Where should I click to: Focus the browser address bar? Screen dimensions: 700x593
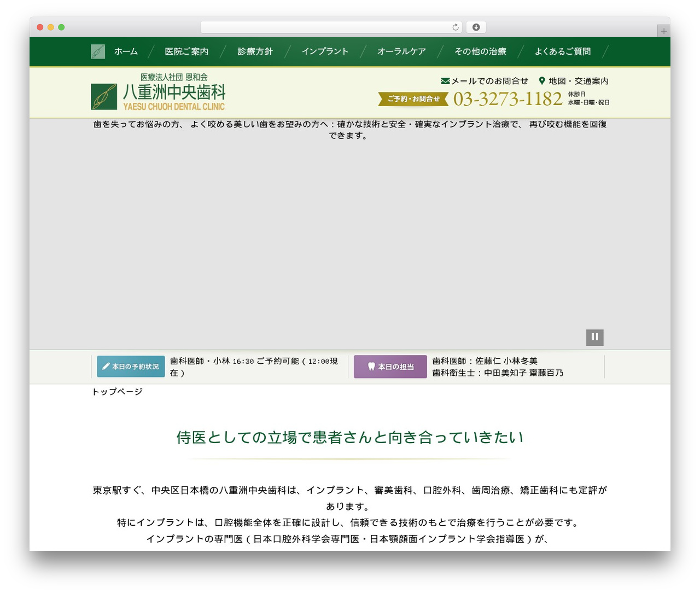331,27
